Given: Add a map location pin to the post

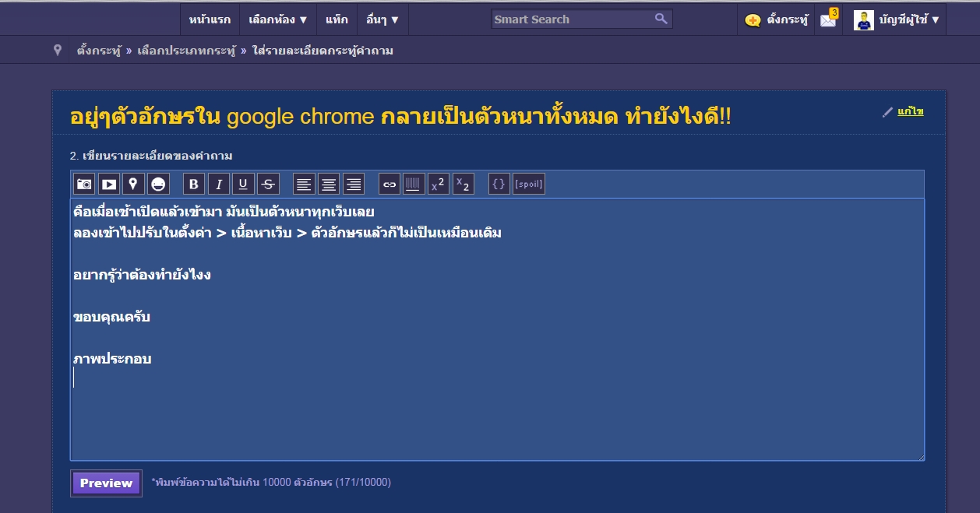Looking at the screenshot, I should pyautogui.click(x=133, y=184).
